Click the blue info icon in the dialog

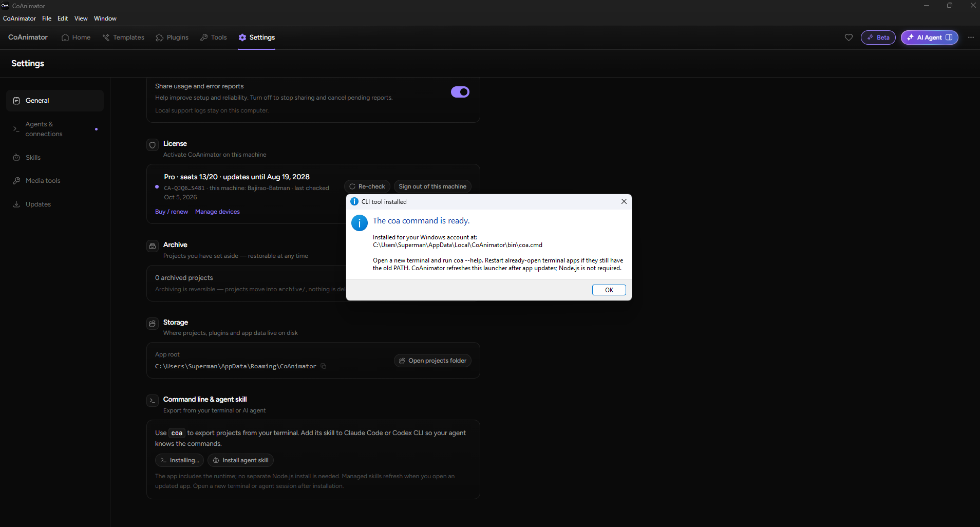point(360,223)
